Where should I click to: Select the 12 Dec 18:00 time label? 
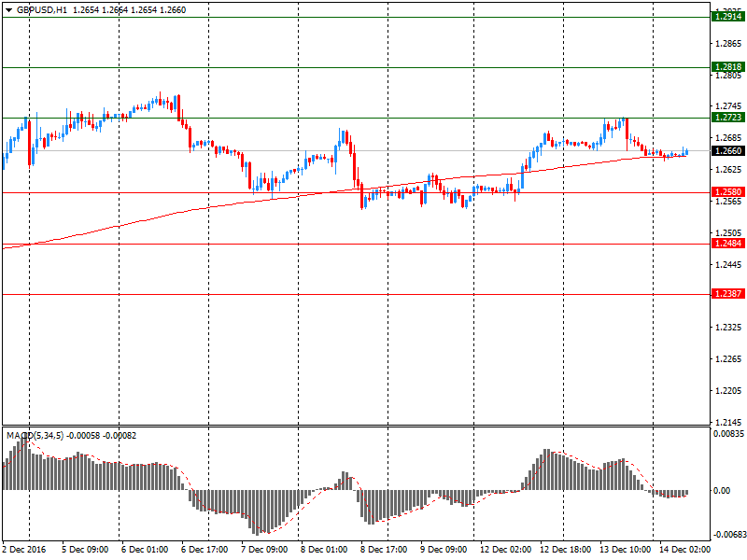(566, 550)
